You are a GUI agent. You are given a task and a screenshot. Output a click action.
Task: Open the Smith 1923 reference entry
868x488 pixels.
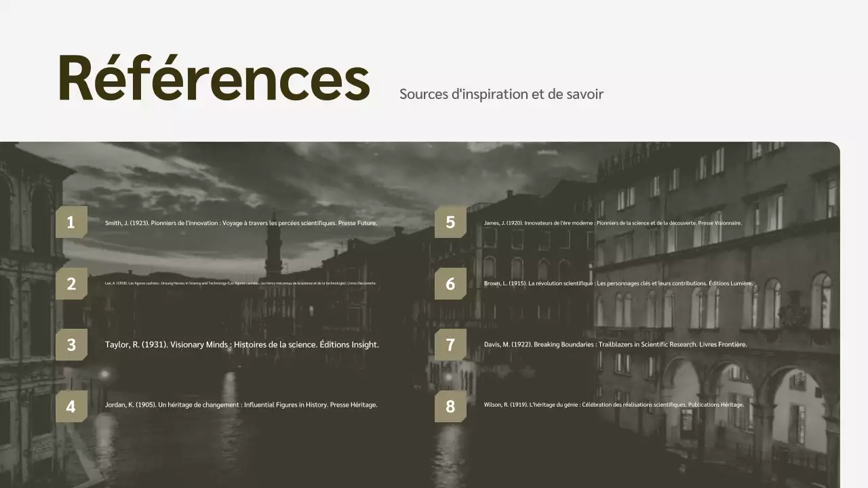(x=241, y=222)
